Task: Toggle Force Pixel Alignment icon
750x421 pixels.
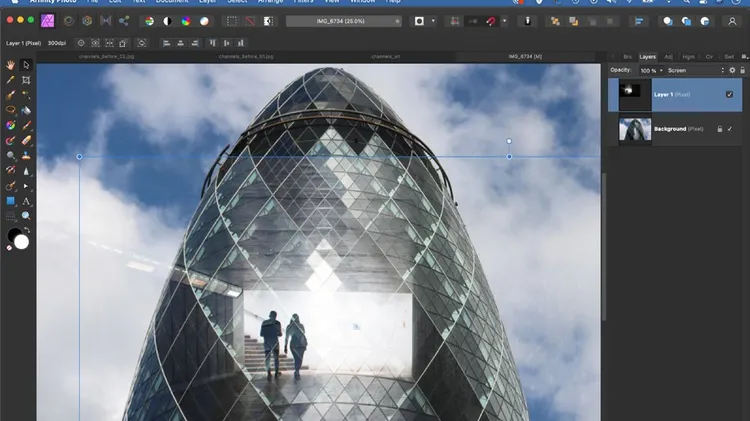Action: point(454,21)
